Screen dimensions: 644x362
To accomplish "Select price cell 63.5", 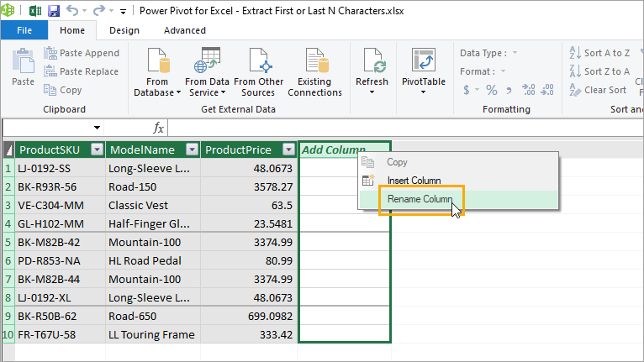I will pos(249,205).
